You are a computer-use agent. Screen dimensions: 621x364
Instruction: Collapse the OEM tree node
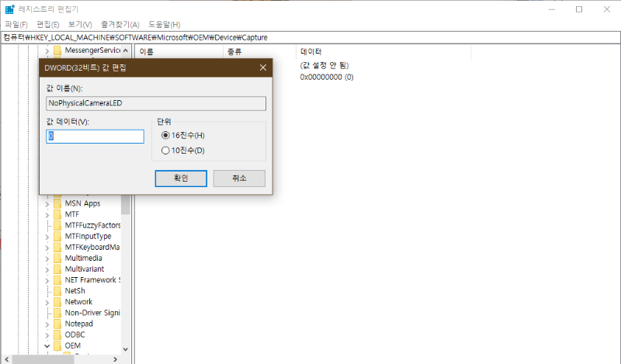[x=47, y=345]
